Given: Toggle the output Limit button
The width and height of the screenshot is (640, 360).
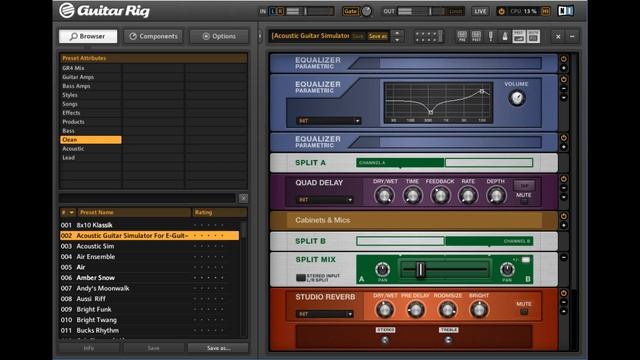Looking at the screenshot, I should [x=456, y=11].
